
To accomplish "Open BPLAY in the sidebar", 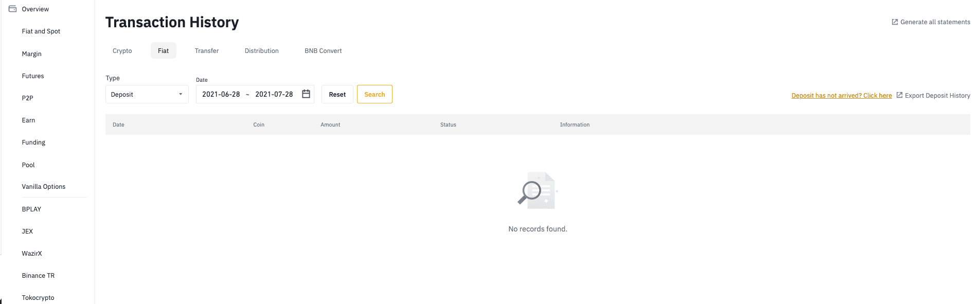I will click(31, 209).
